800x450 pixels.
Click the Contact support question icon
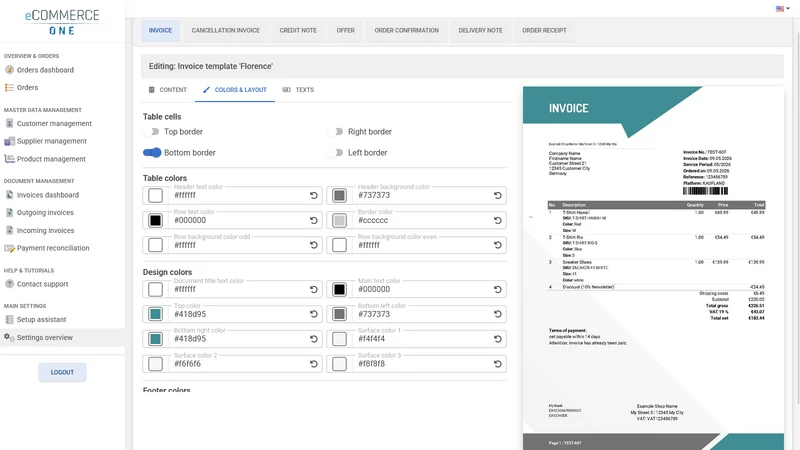click(x=9, y=284)
